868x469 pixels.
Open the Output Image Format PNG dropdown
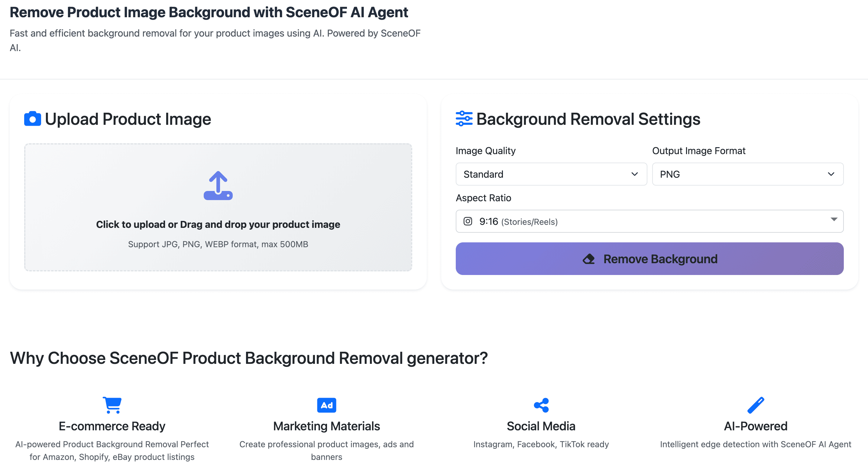point(747,174)
